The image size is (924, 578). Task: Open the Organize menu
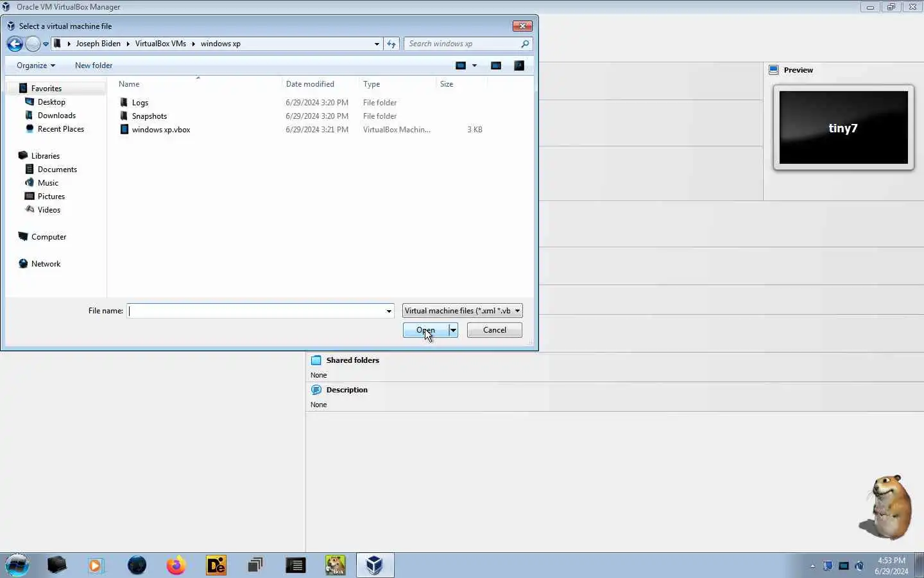36,66
